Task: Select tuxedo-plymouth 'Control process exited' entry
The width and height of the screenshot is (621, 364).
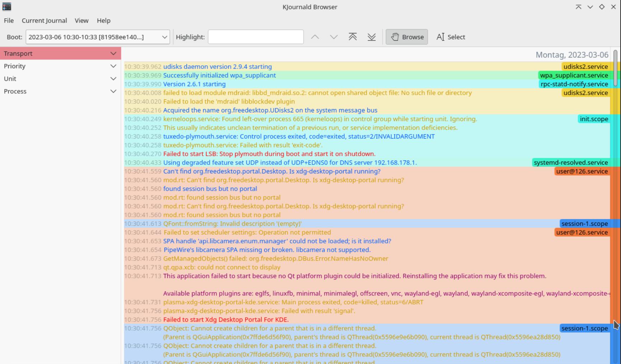Action: pos(299,136)
